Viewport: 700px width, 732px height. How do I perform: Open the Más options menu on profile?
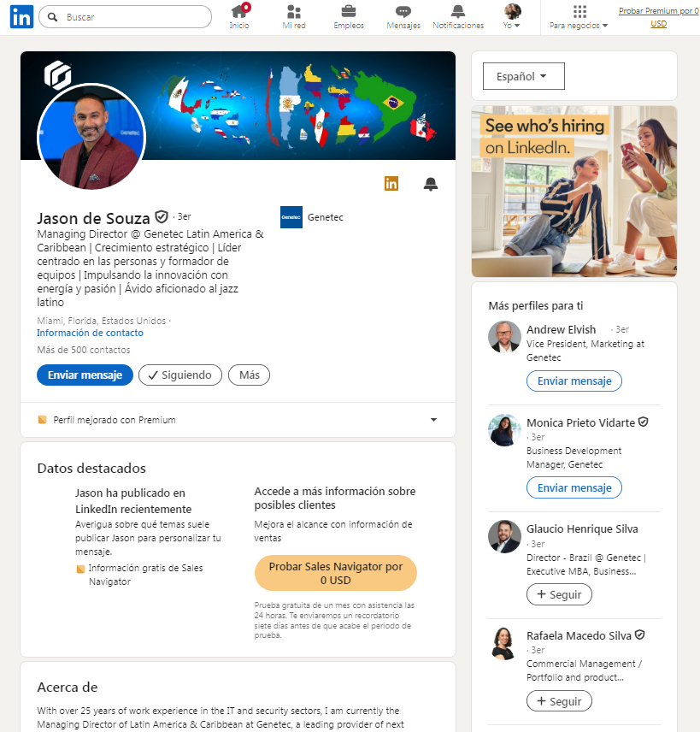point(250,375)
